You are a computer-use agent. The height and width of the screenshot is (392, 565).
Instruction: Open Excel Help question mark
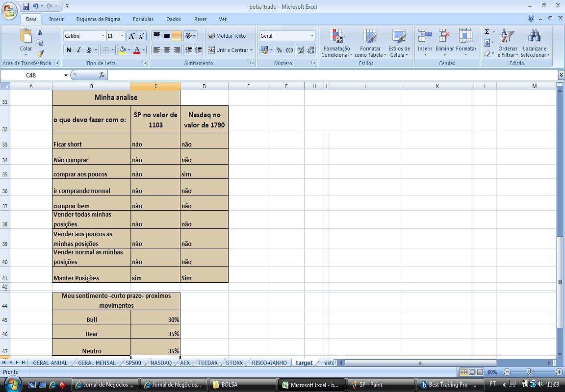pyautogui.click(x=531, y=18)
